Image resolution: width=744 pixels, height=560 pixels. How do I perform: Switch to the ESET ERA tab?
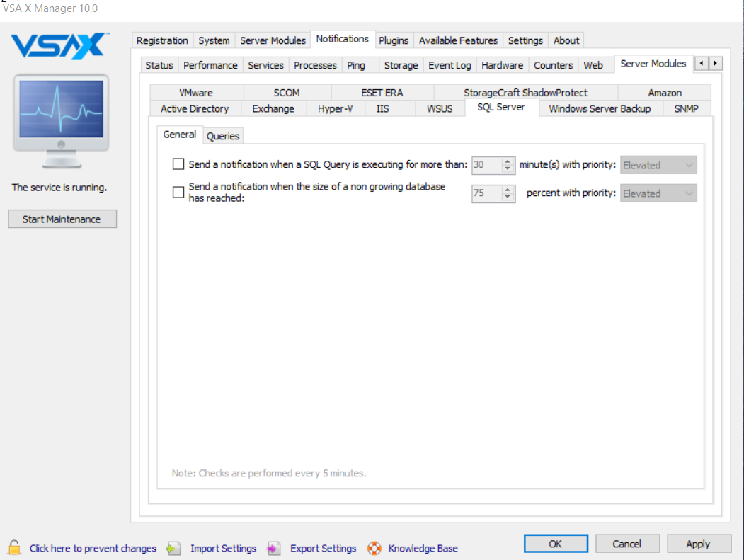tap(382, 93)
